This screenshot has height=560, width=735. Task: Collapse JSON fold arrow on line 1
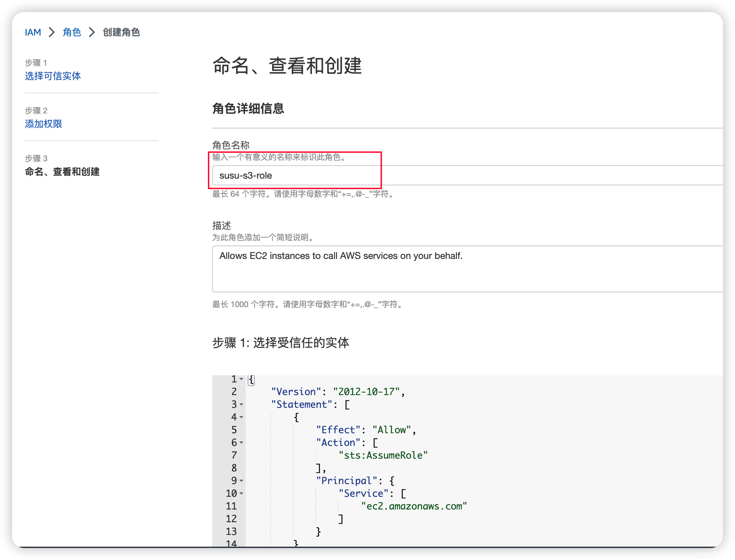pos(241,379)
